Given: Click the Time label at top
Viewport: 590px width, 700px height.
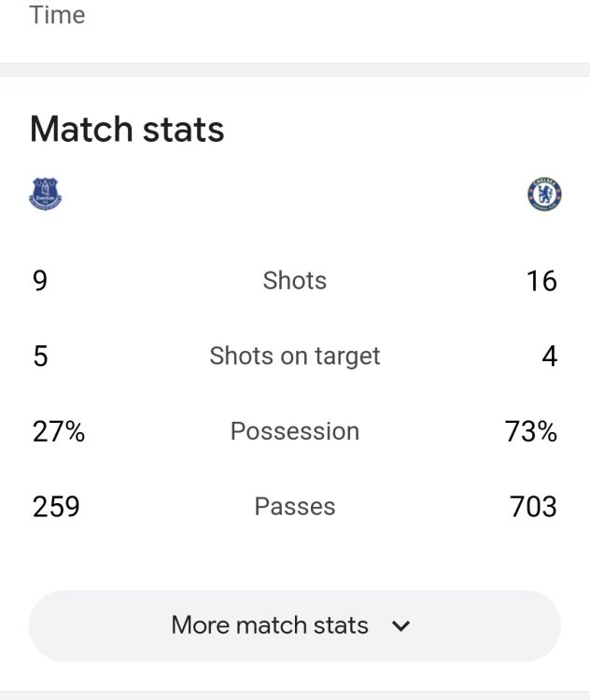Looking at the screenshot, I should point(57,15).
